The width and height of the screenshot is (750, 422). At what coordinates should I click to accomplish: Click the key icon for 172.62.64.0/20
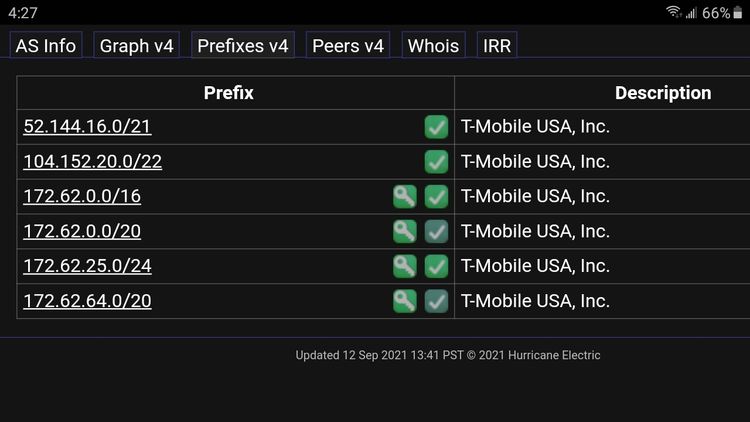click(405, 301)
